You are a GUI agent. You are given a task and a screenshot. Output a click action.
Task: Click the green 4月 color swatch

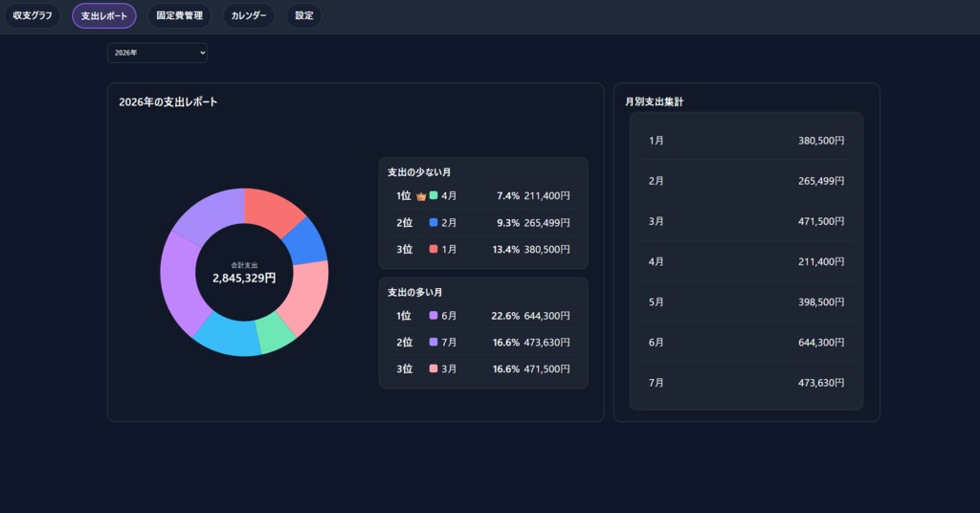[434, 195]
